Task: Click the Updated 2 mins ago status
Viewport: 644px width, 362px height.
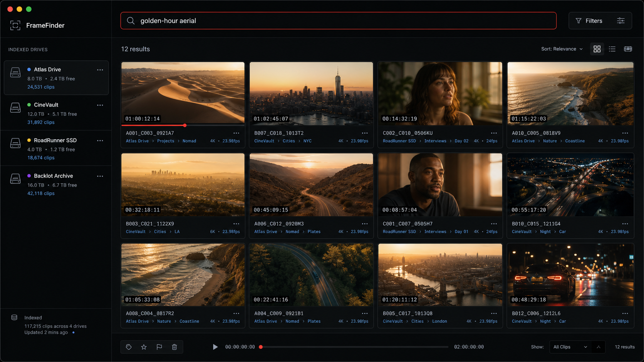Action: coord(46,332)
